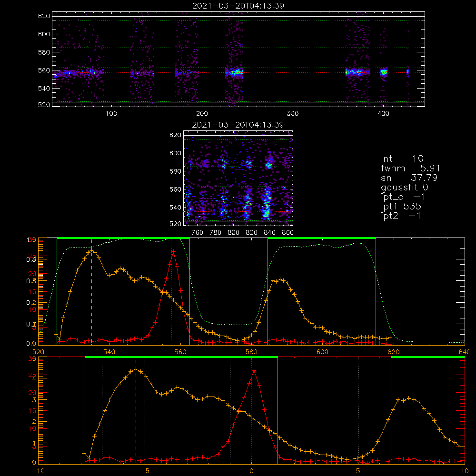Viewport: 476px width, 476px height.
Task: Click y-axis label "580" on wide top image
Action: point(44,52)
